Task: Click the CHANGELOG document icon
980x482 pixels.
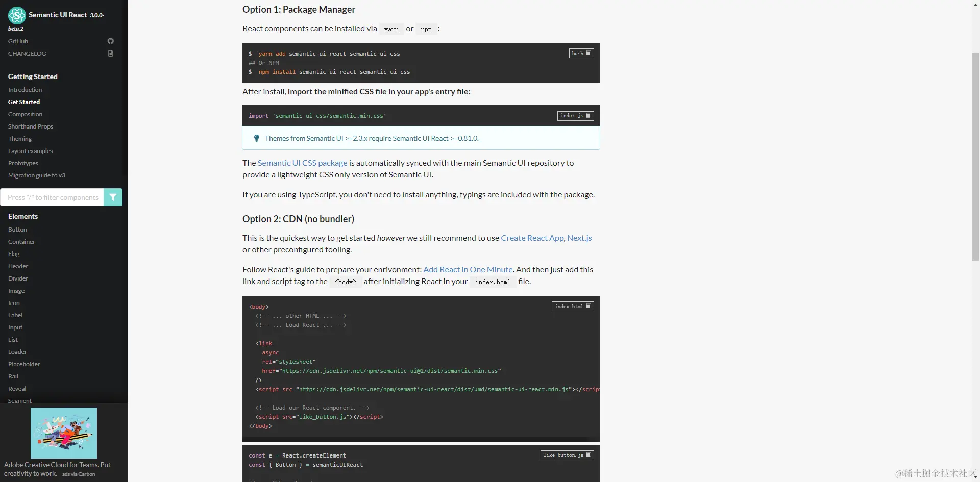Action: point(111,54)
